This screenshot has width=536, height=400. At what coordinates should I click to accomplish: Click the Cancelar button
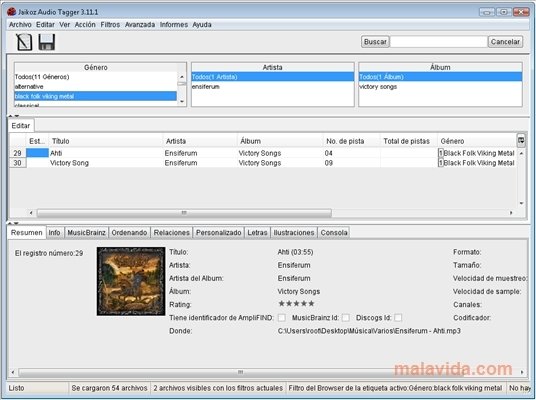pyautogui.click(x=505, y=42)
